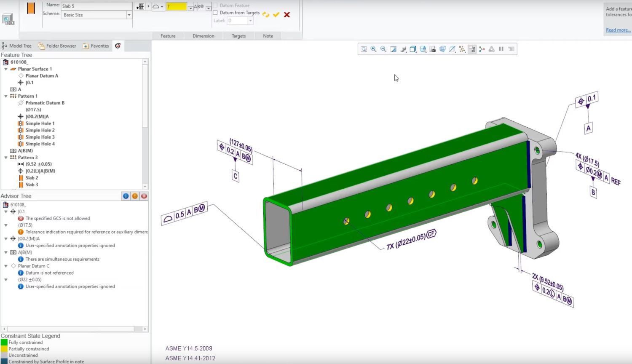
Task: Click the yellow tolerance value field
Action: click(x=177, y=7)
